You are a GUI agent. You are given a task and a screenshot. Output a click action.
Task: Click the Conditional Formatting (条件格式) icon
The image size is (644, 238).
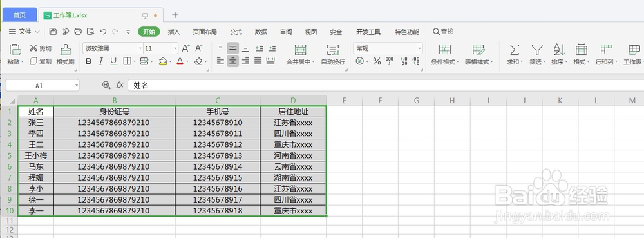click(x=445, y=50)
